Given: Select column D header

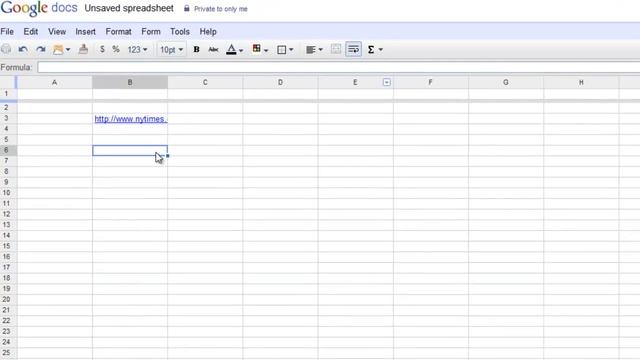Looking at the screenshot, I should click(x=280, y=82).
